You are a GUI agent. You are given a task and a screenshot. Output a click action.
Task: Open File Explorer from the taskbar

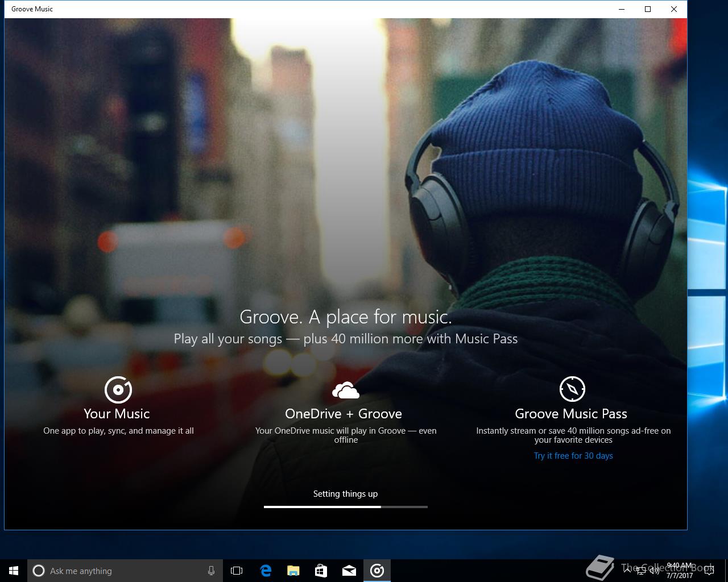[x=293, y=571]
